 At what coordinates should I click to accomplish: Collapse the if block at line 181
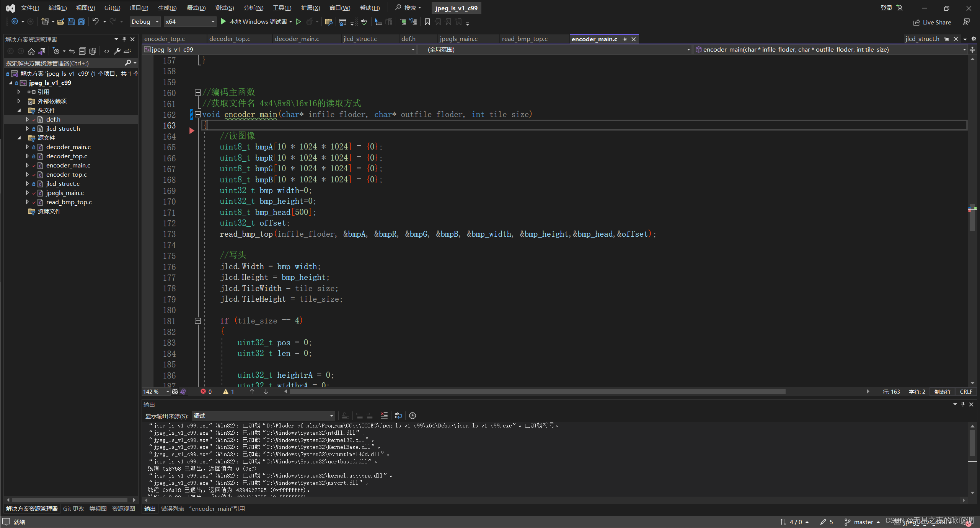(x=198, y=321)
